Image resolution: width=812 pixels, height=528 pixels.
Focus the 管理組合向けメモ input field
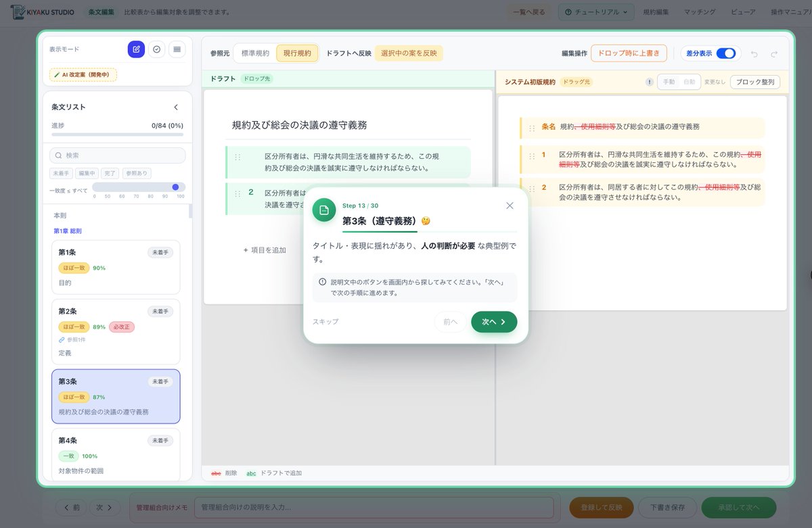(374, 507)
